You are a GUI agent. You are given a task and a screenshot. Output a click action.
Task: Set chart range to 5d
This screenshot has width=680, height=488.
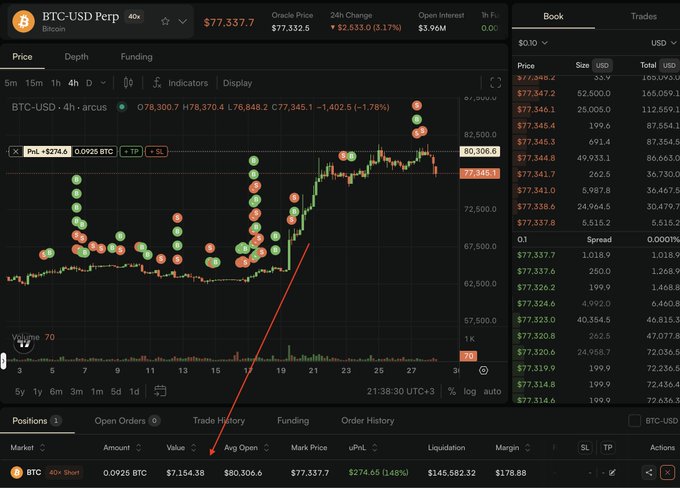[116, 391]
